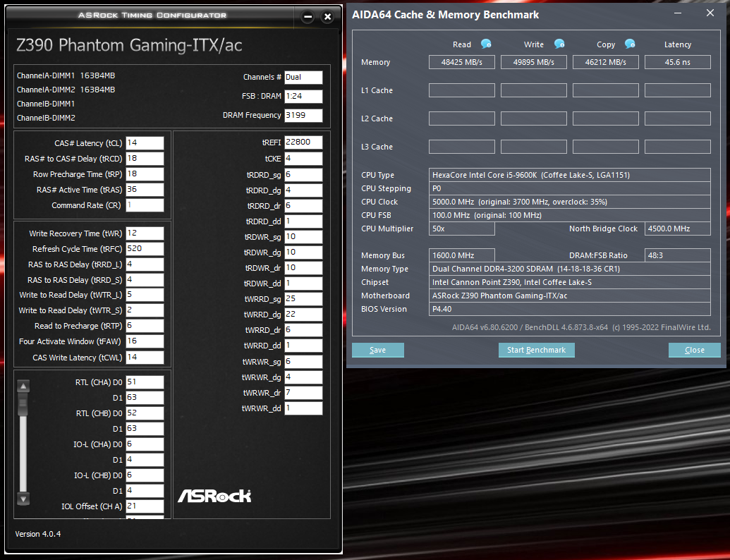Viewport: 730px width, 560px height.
Task: Click the Save button in AIDA64
Action: coord(377,350)
